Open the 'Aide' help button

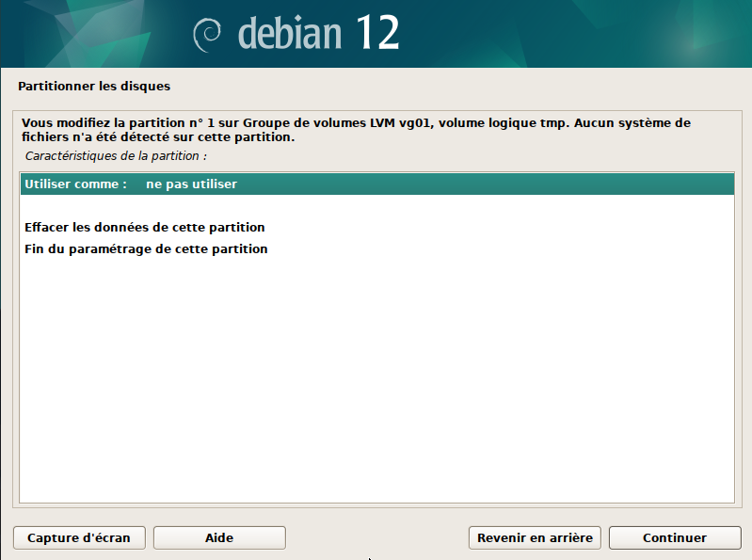click(x=219, y=538)
